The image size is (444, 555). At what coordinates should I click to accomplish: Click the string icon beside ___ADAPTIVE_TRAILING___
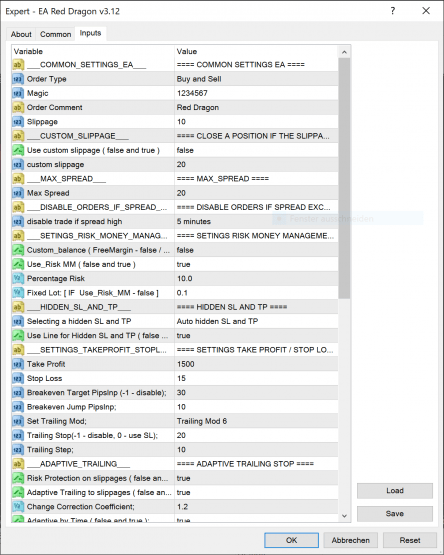tap(18, 464)
